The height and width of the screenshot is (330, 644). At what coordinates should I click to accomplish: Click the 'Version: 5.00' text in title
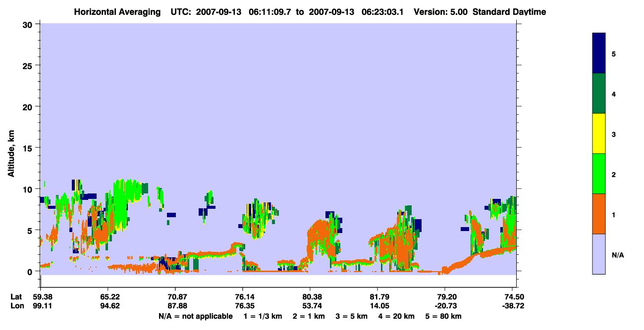(440, 12)
